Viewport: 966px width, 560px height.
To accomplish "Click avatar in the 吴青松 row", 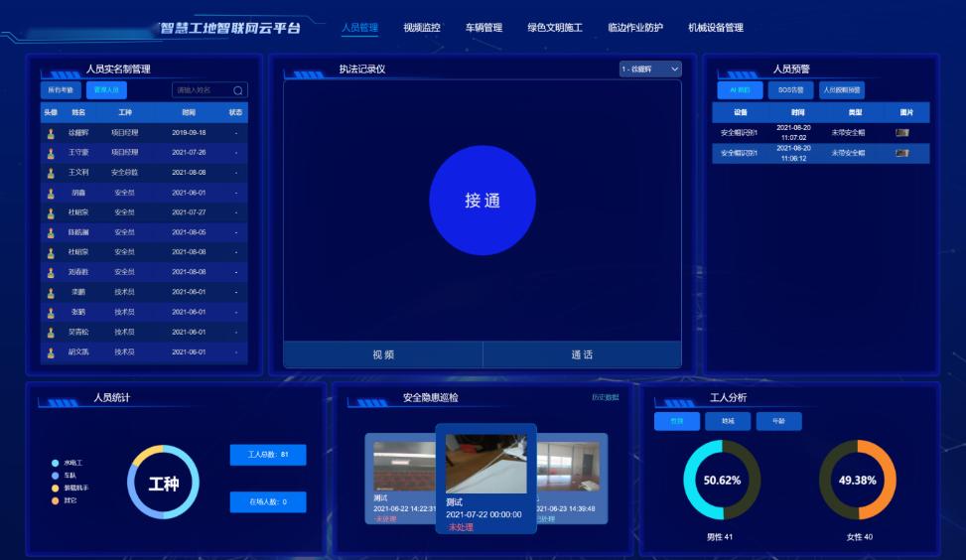I will tap(51, 333).
